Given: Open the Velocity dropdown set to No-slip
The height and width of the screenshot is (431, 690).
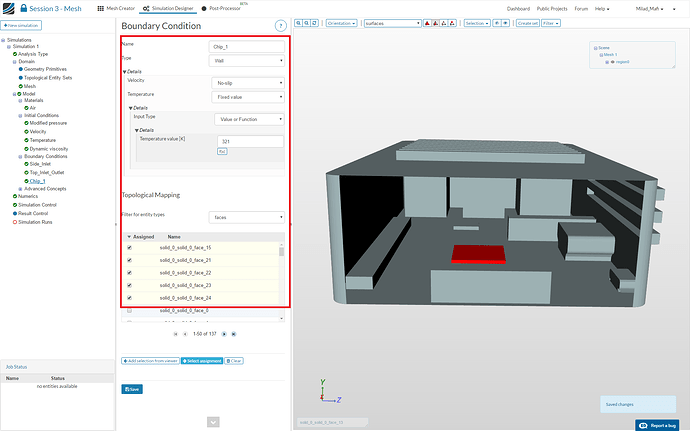Looking at the screenshot, I should click(x=247, y=82).
